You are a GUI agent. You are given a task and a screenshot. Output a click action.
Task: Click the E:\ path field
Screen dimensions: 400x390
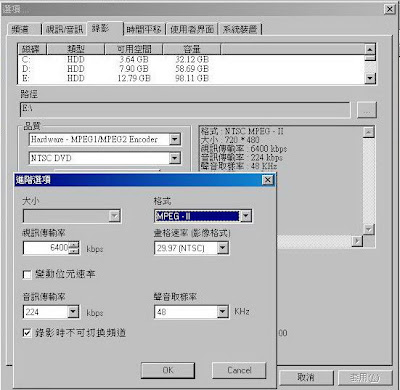click(185, 110)
